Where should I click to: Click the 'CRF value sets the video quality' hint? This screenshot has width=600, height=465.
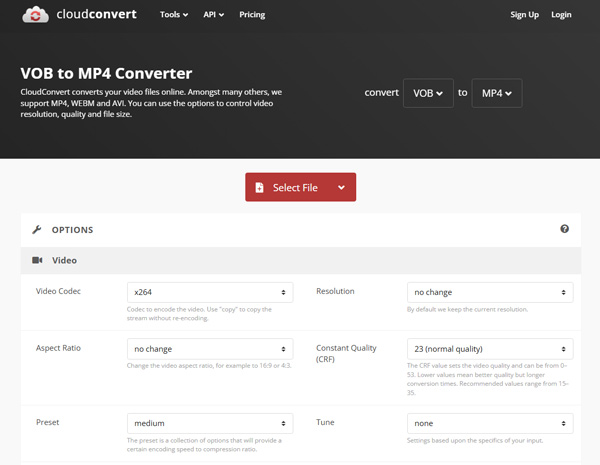point(488,379)
